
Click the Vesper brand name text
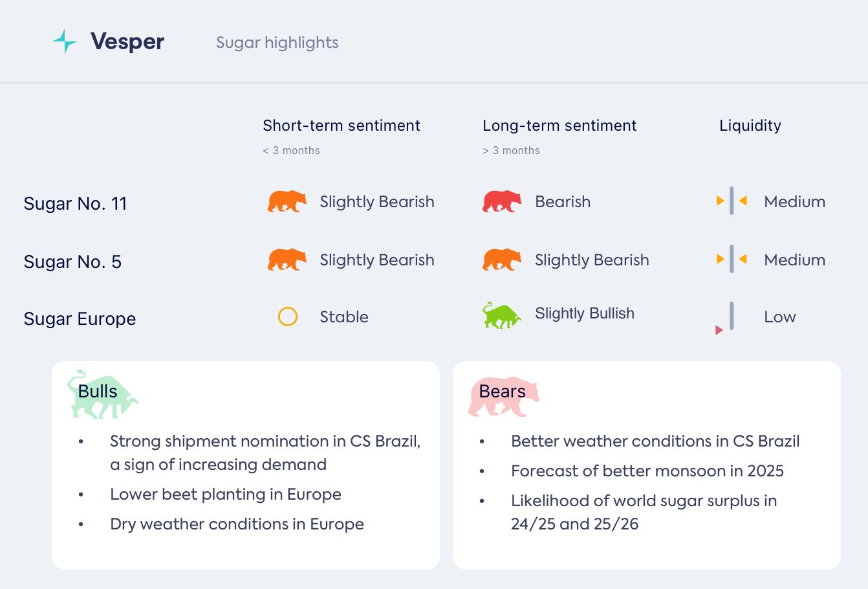[127, 42]
